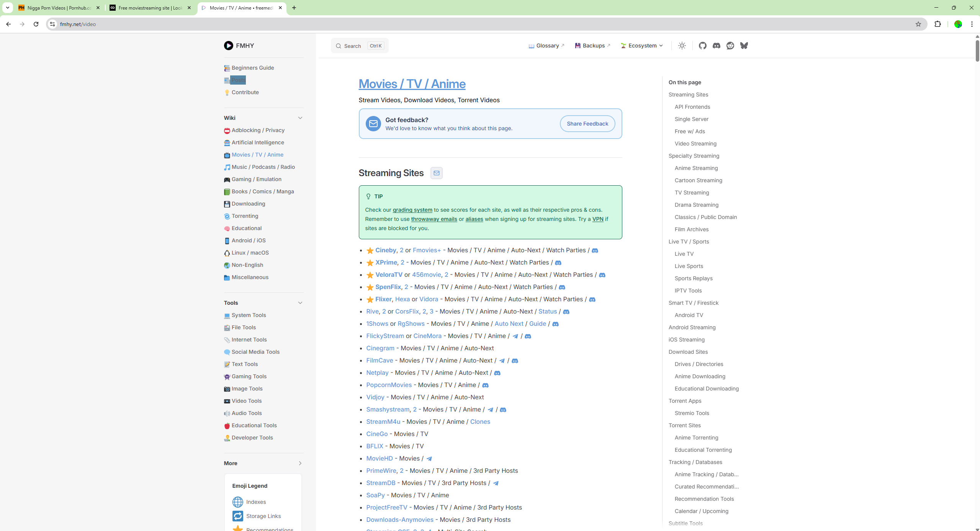Image resolution: width=980 pixels, height=531 pixels.
Task: Bookmark this page with star icon
Action: click(918, 24)
